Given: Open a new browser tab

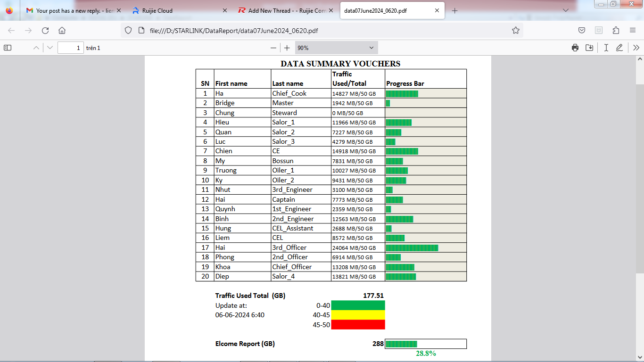Looking at the screenshot, I should point(454,10).
